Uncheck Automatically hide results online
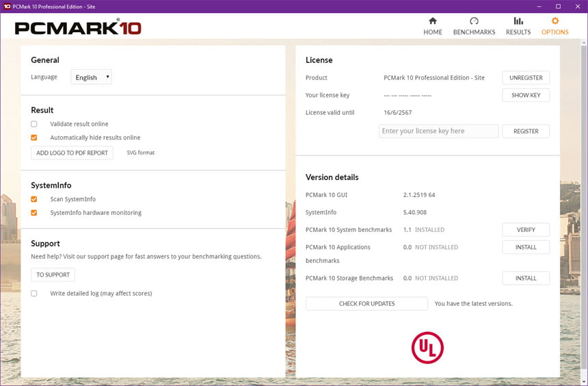The width and height of the screenshot is (588, 386). (34, 138)
